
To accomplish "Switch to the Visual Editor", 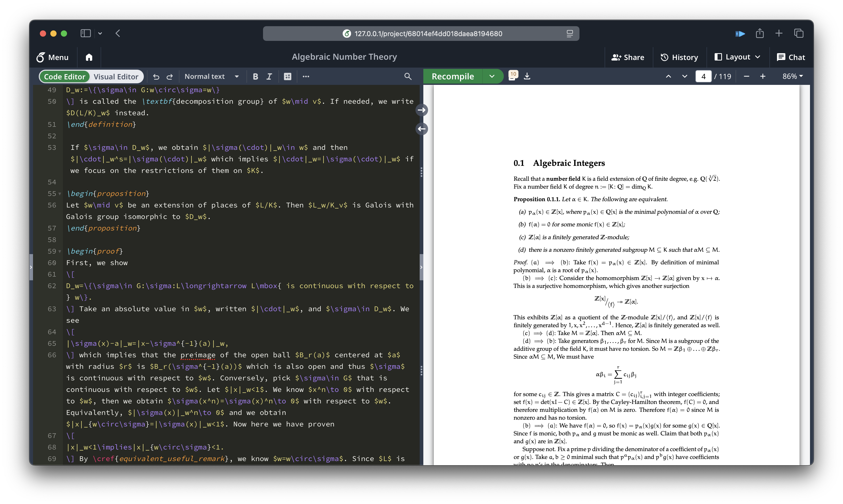I will 117,76.
